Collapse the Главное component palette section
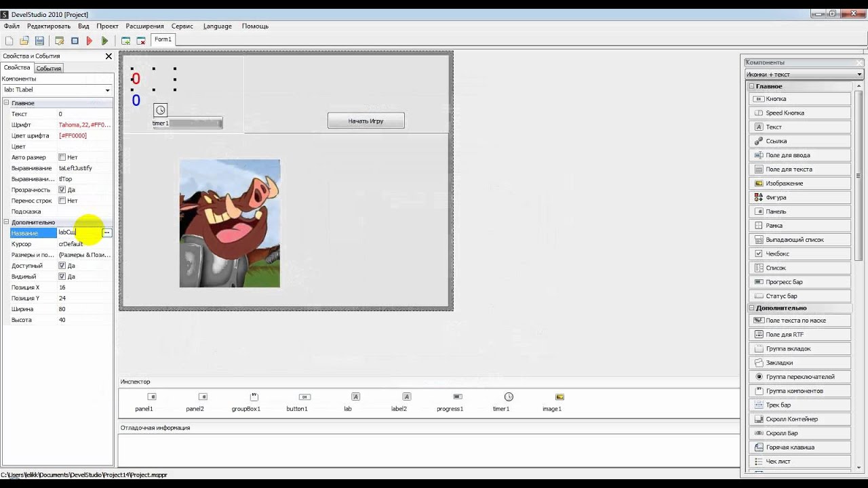The width and height of the screenshot is (868, 488). [752, 86]
